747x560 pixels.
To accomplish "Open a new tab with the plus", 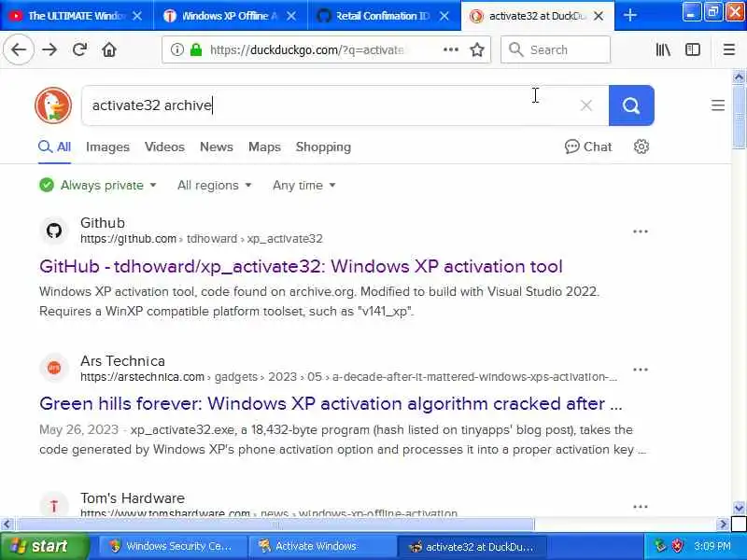I will click(629, 15).
